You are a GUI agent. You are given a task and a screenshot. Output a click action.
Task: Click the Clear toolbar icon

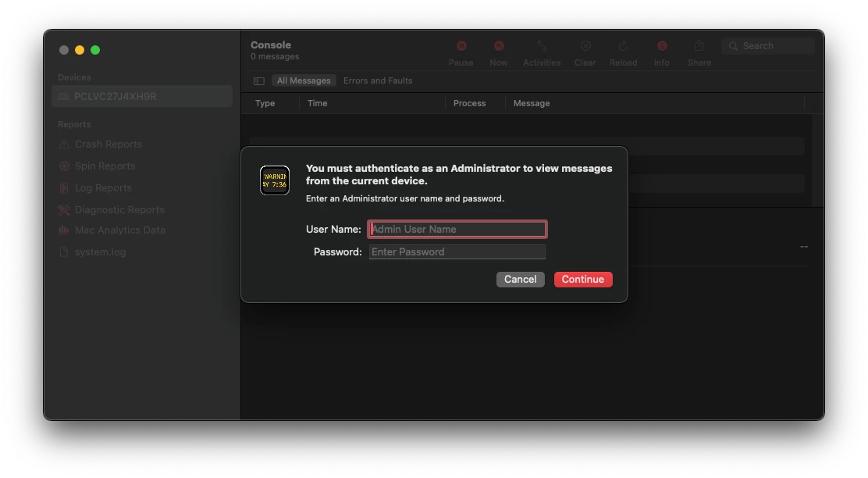click(585, 46)
